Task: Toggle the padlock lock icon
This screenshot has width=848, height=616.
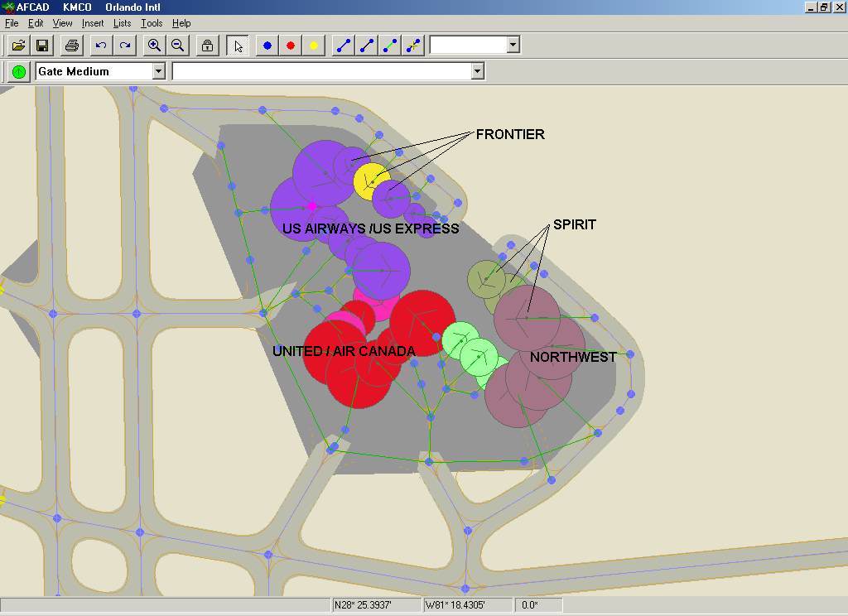Action: click(207, 46)
